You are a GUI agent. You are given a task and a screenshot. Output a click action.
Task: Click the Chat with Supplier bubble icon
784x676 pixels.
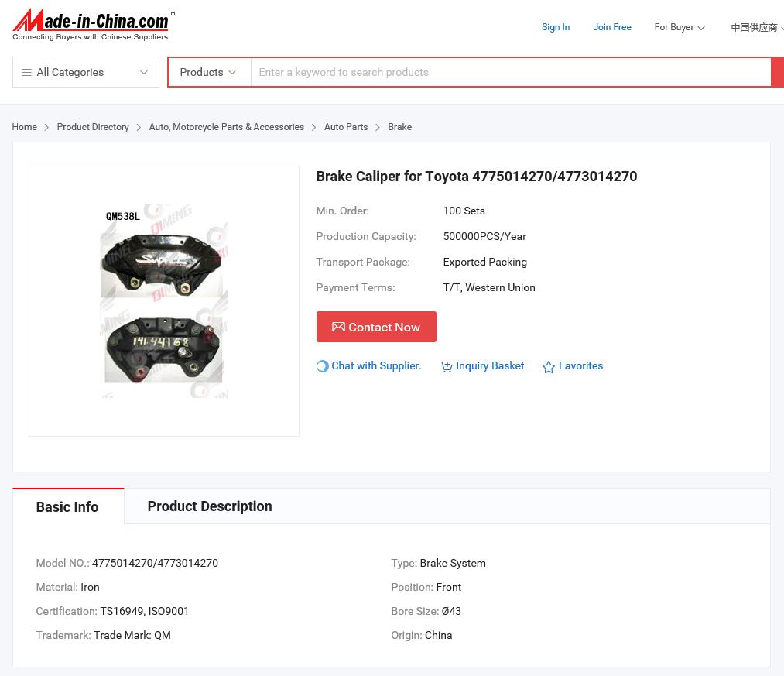point(323,366)
